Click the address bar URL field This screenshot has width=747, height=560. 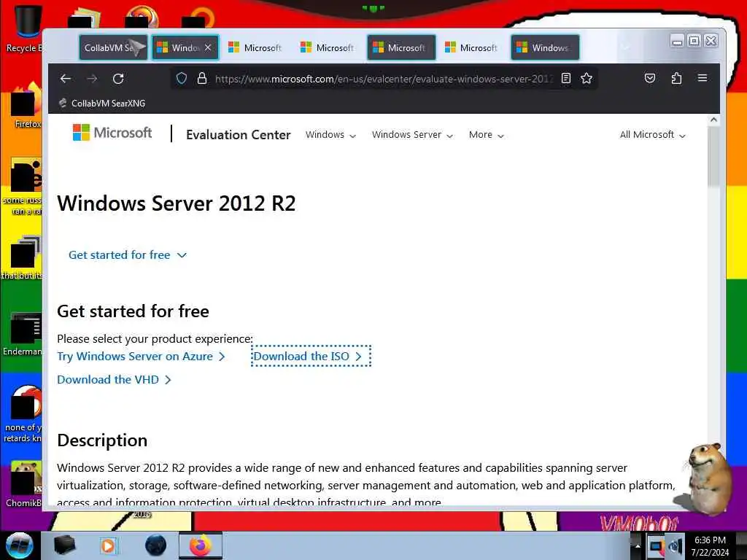click(x=384, y=79)
